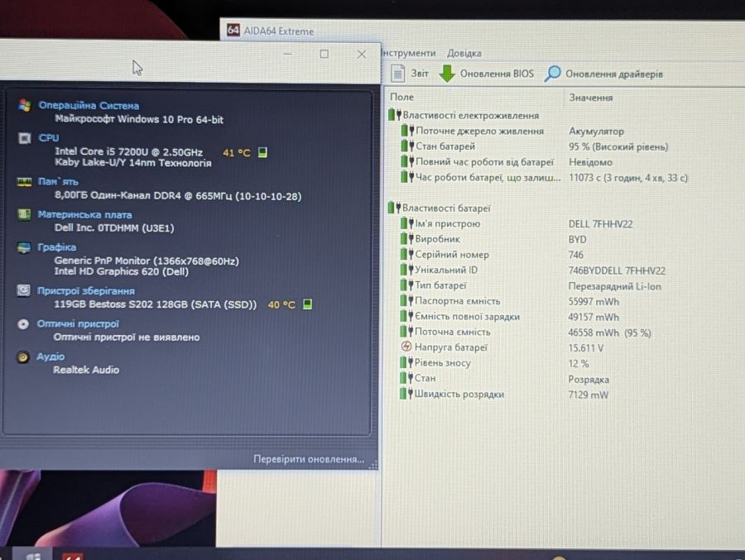This screenshot has height=560, width=745.
Task: Click the Speccy window resize grip
Action: click(373, 465)
